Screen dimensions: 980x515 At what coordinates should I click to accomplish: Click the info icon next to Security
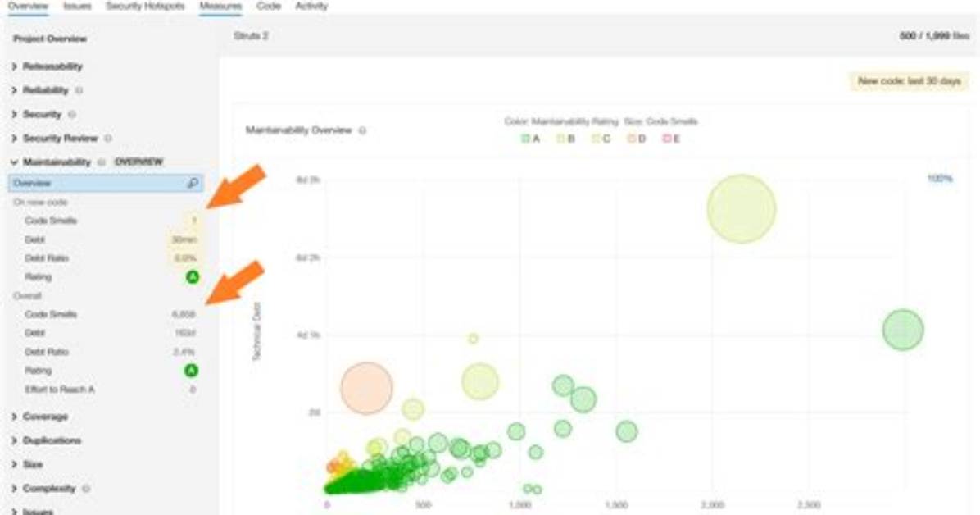tap(72, 115)
